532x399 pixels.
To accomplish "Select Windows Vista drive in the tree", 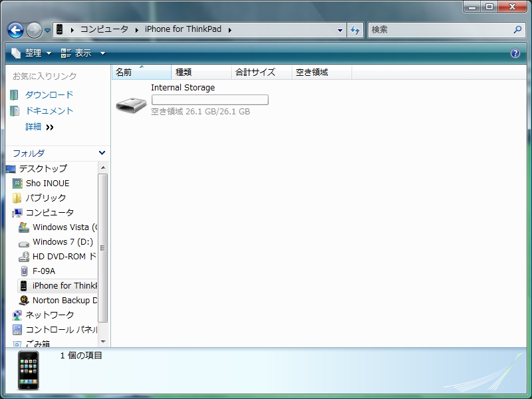I will [65, 227].
